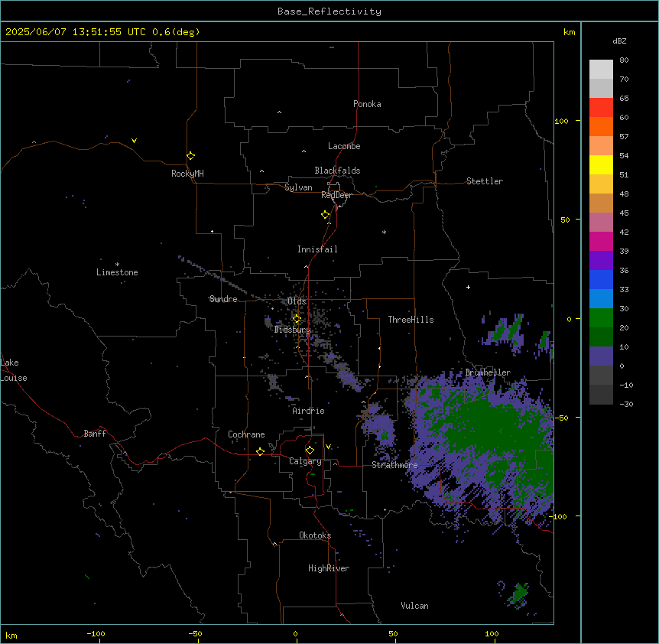Click the Banff label
This screenshot has width=659, height=644.
tap(95, 434)
